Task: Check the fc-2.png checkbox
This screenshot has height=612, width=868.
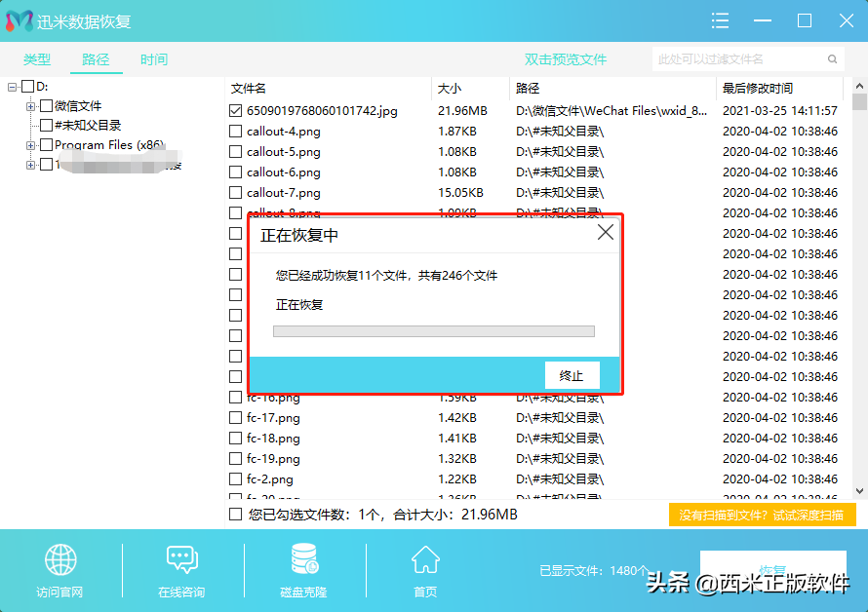Action: pos(235,479)
